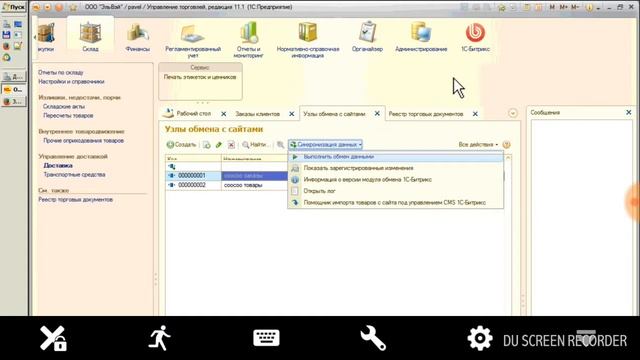Click the information icon in the dropdown menu
The image size is (640, 360).
295,180
